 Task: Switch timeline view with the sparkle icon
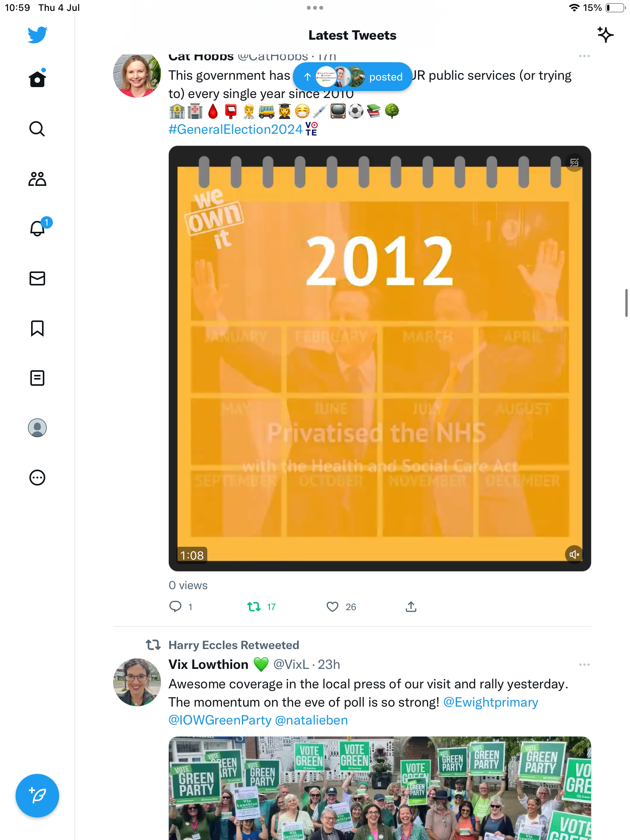(x=605, y=35)
